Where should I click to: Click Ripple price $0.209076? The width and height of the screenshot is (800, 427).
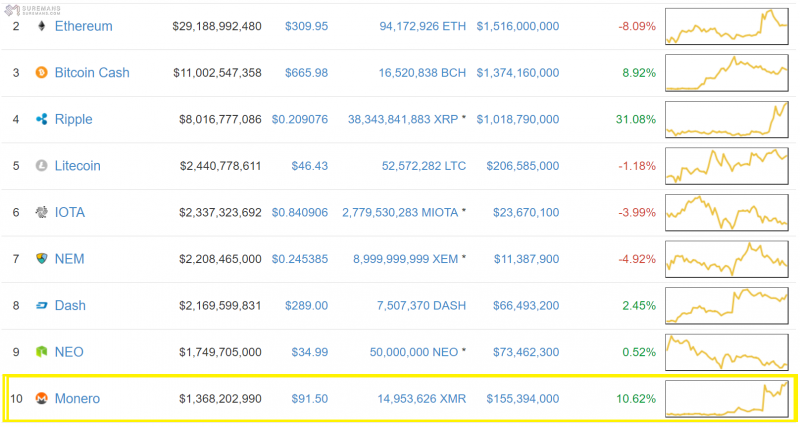click(x=299, y=119)
